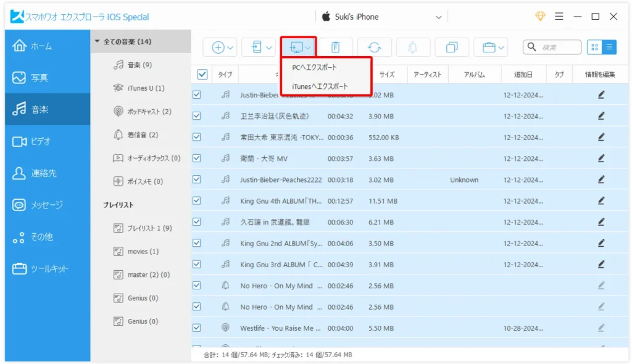
Task: Switch to list view icon
Action: point(609,47)
